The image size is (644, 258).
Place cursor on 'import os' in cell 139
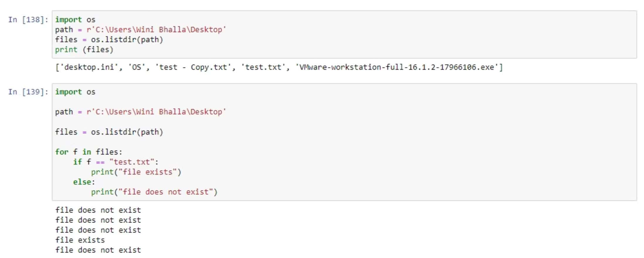75,92
